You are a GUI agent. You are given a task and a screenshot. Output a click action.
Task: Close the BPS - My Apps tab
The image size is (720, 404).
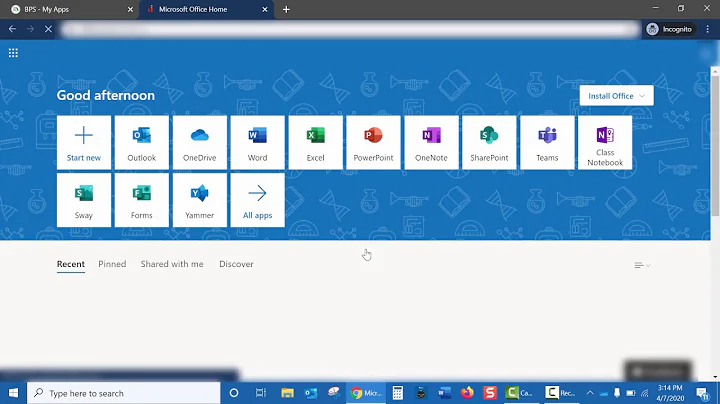130,9
